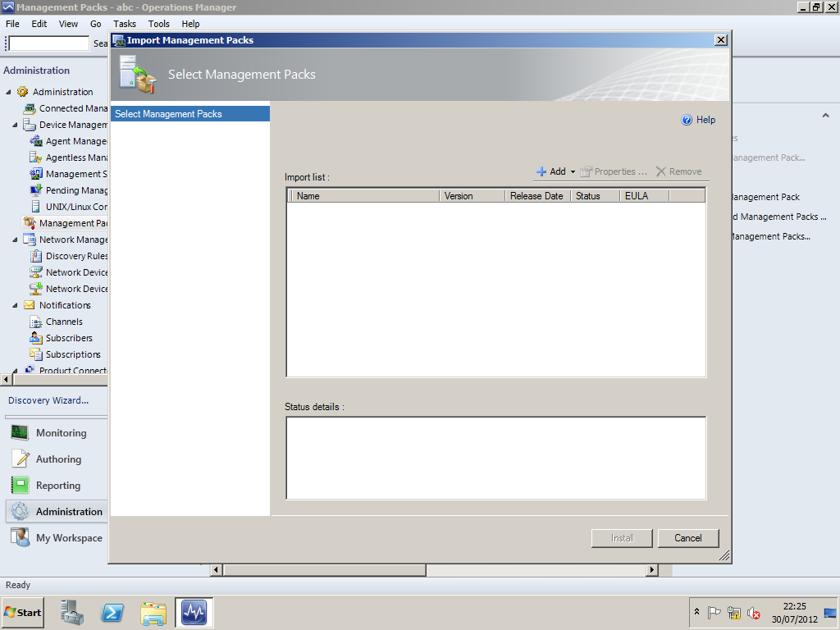Screen dimensions: 840x630
Task: Click the Version column header
Action: pyautogui.click(x=472, y=196)
